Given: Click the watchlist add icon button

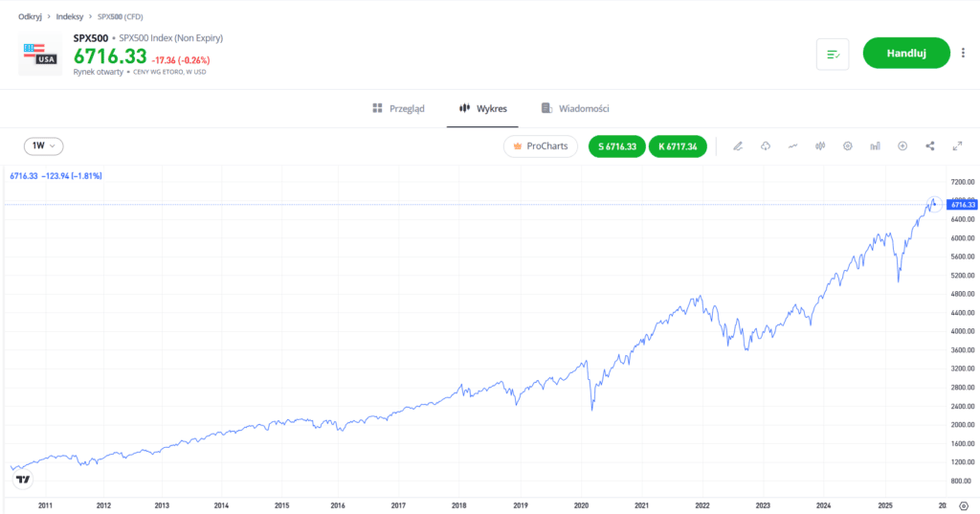Looking at the screenshot, I should click(832, 55).
